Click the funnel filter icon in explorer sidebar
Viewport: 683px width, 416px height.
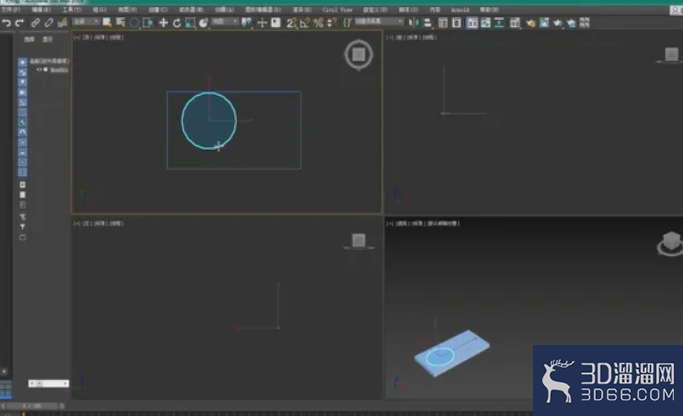point(22,227)
